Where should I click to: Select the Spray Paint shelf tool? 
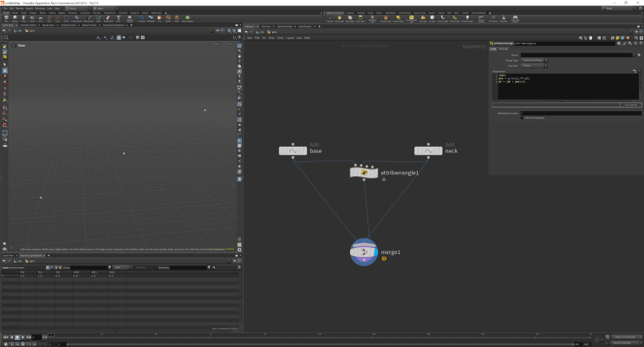108,17
